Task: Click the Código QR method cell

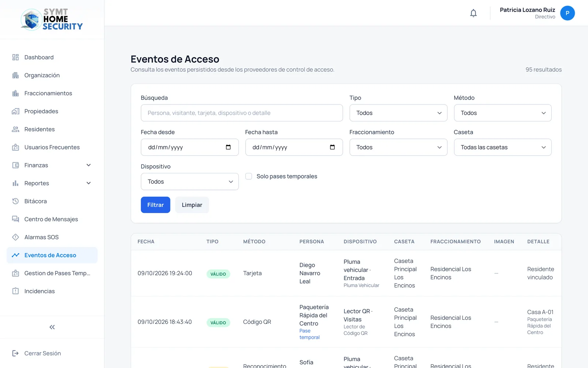Action: [257, 322]
